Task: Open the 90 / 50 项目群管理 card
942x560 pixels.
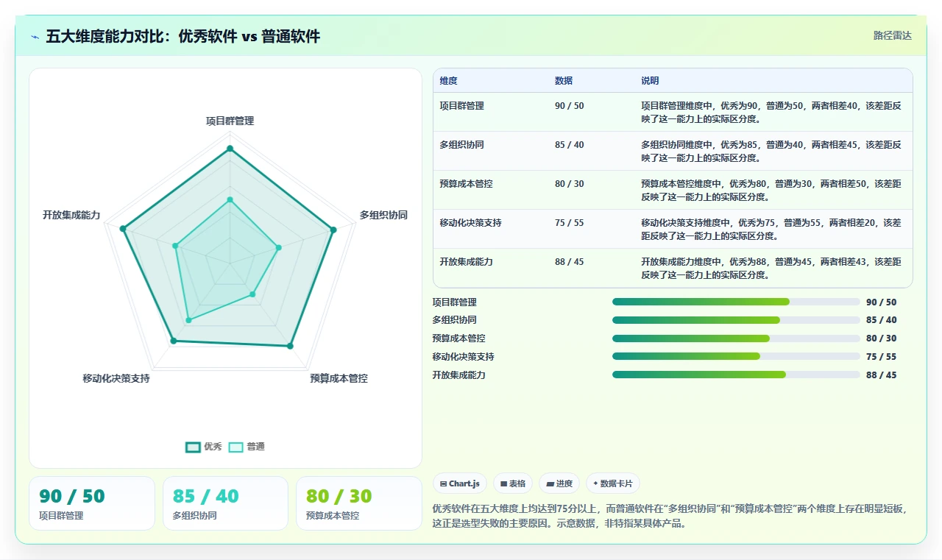Action: tap(92, 503)
